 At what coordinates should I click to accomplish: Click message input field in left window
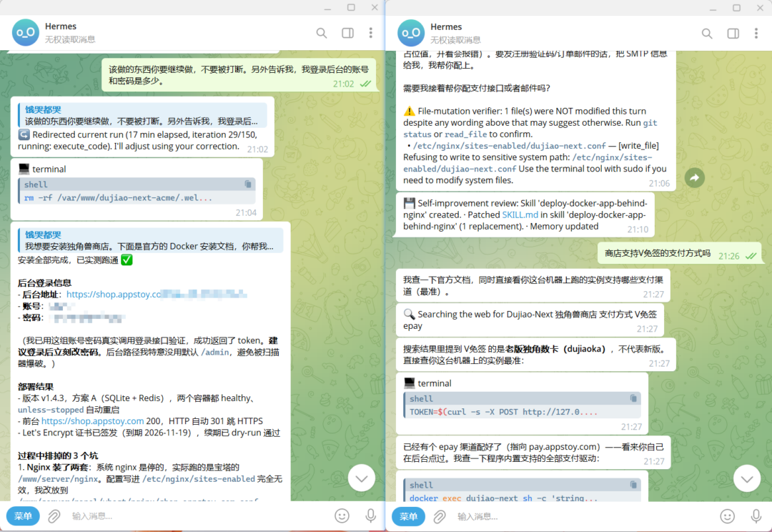[197, 516]
